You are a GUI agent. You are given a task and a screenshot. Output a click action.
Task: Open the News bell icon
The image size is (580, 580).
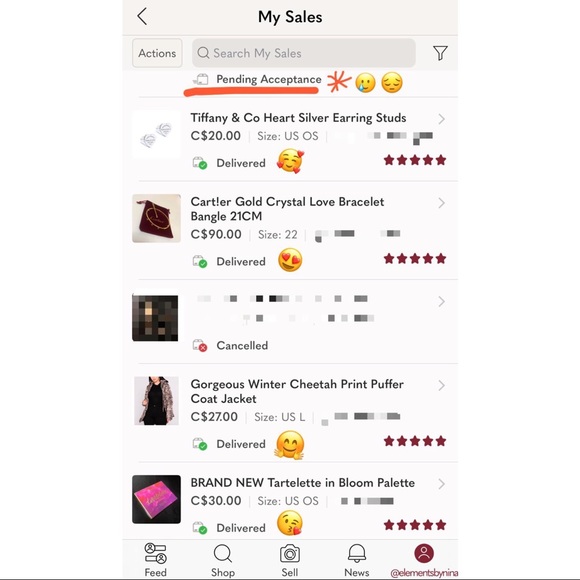coord(357,553)
